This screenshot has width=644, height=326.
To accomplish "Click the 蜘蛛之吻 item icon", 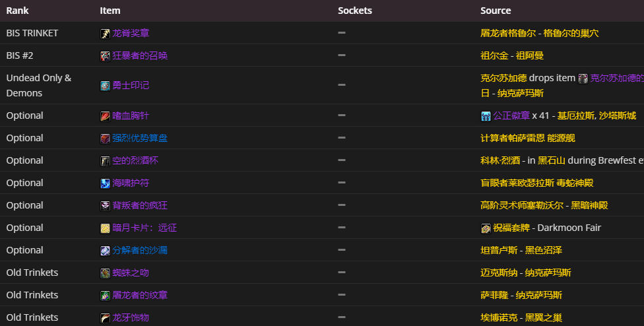I will click(x=105, y=273).
